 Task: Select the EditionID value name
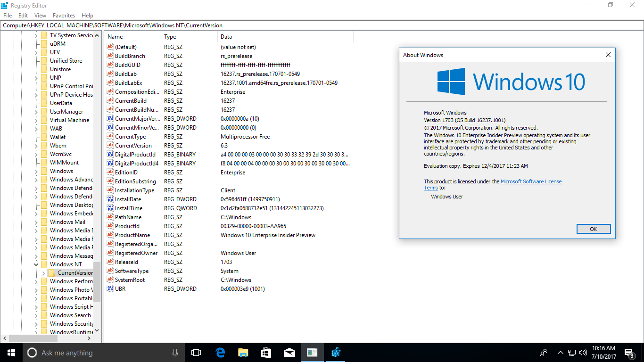pyautogui.click(x=126, y=173)
